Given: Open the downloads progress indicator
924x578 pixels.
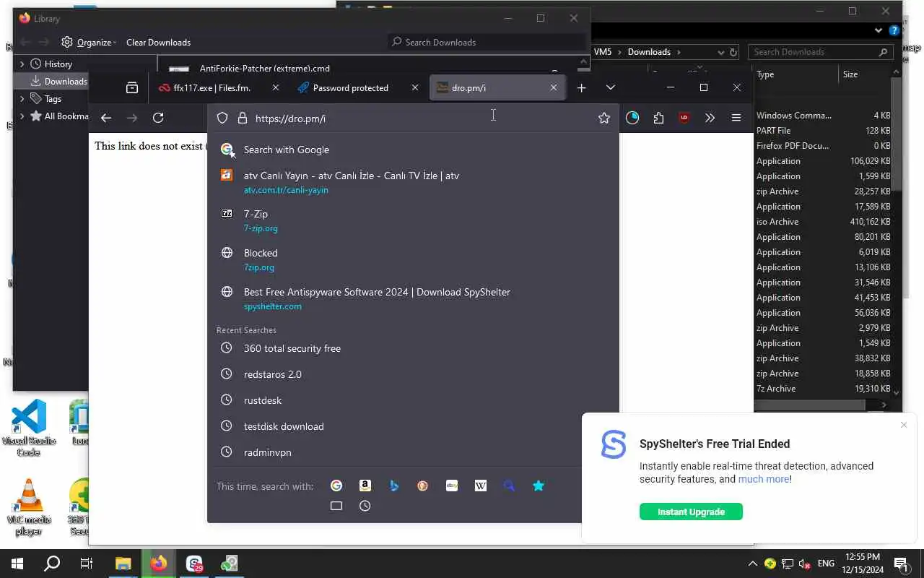Looking at the screenshot, I should click(x=632, y=118).
